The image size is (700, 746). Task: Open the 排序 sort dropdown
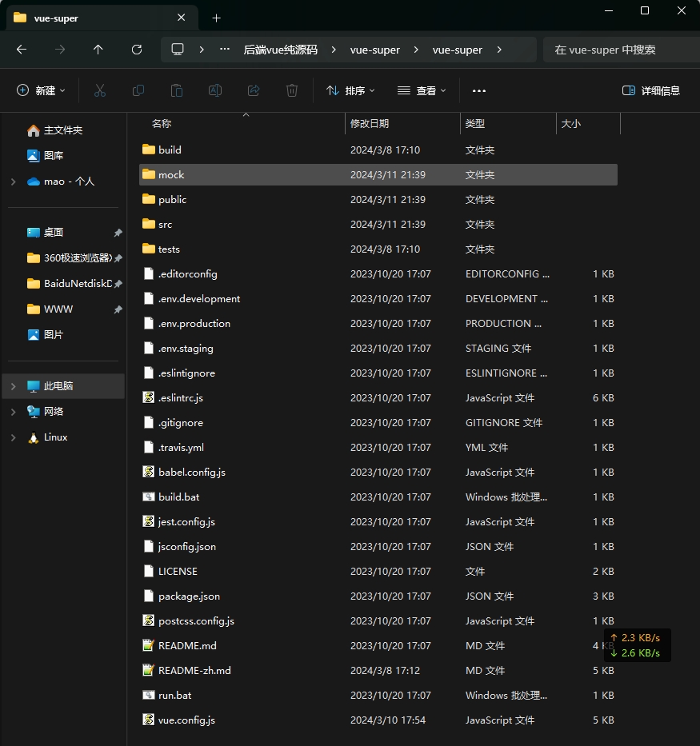350,91
